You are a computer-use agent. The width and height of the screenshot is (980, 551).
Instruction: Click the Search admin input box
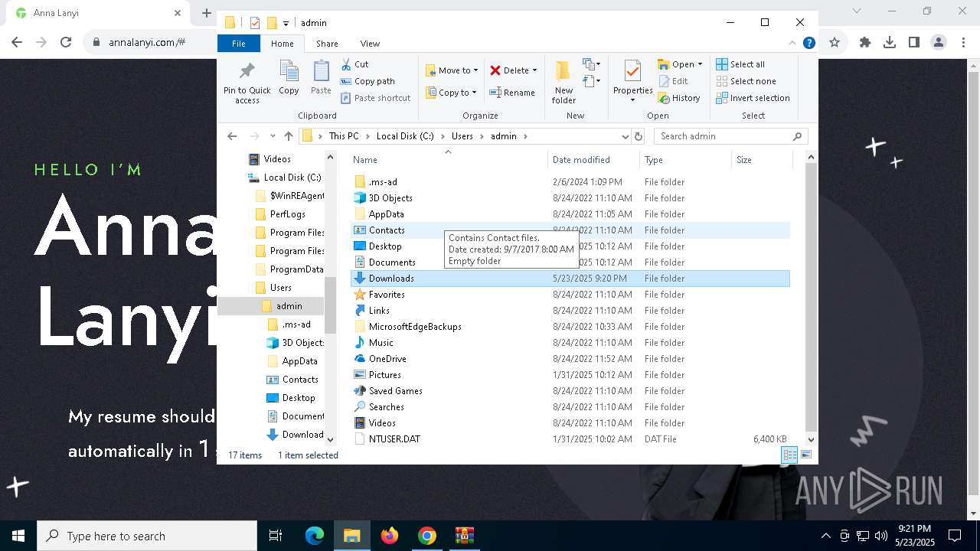[731, 136]
